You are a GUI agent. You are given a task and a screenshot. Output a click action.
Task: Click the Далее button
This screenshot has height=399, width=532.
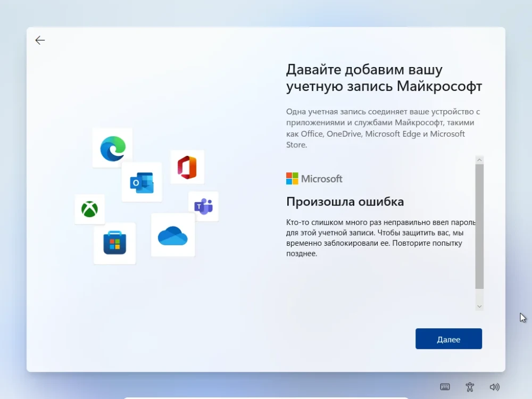[x=448, y=338]
